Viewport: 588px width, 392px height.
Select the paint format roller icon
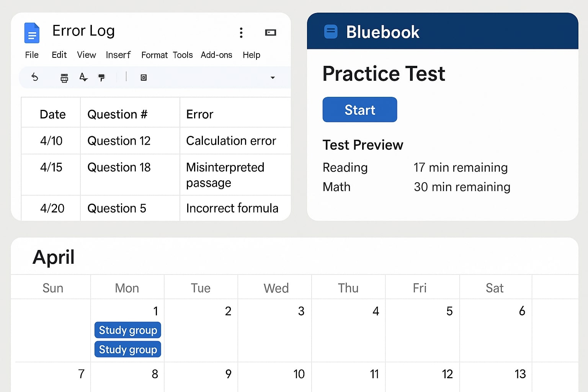[x=101, y=78]
